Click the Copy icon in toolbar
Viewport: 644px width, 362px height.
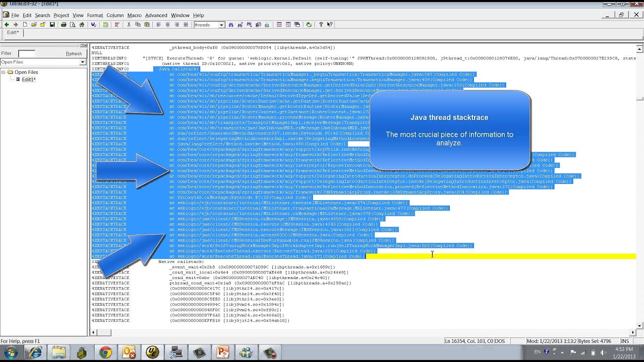click(138, 25)
